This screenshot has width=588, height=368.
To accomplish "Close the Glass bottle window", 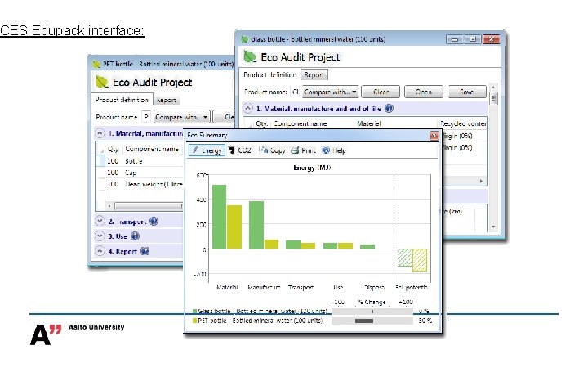I will pyautogui.click(x=491, y=39).
